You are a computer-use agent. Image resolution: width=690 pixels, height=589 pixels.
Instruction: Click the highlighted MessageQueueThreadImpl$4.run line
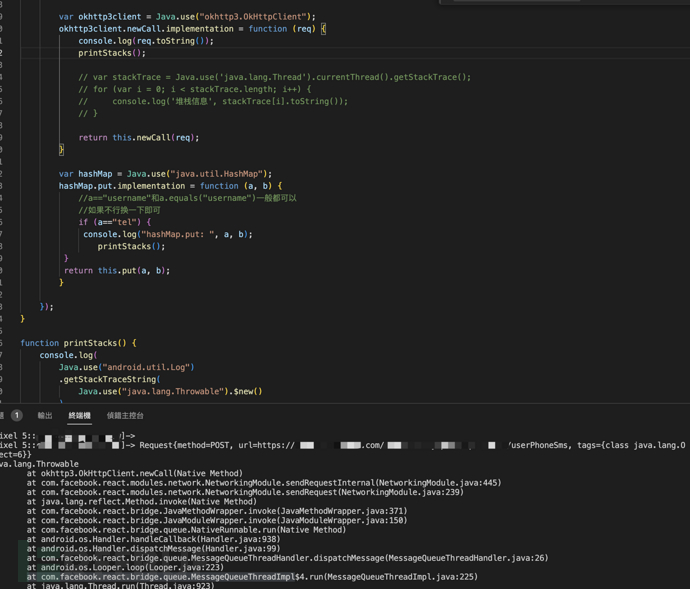point(250,577)
